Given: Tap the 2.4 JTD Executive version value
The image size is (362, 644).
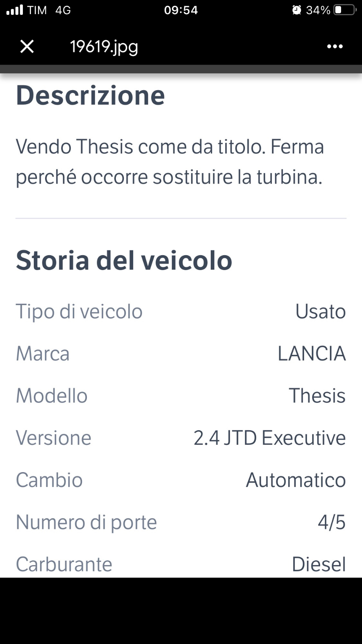Looking at the screenshot, I should [269, 438].
